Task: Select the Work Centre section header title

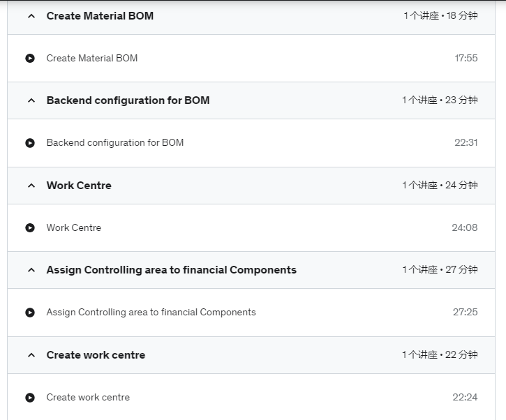Action: click(x=79, y=186)
